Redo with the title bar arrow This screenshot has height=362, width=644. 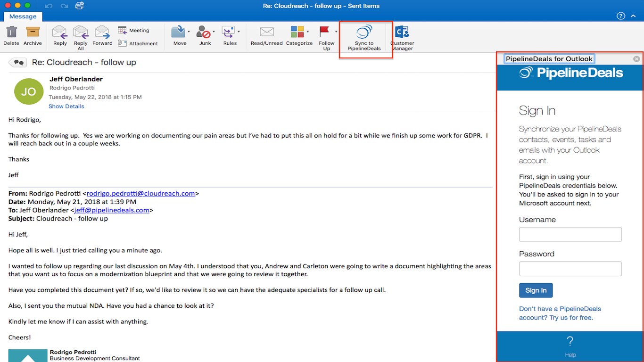click(x=65, y=6)
